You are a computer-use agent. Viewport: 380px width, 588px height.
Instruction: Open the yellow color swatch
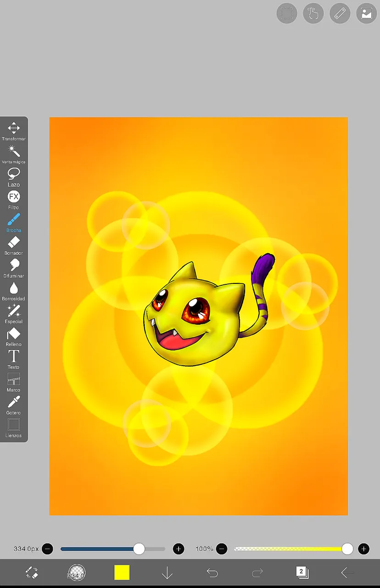[x=122, y=572]
